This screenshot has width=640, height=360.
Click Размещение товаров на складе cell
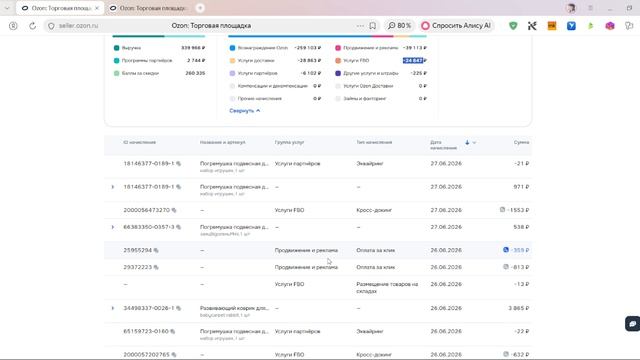point(387,288)
